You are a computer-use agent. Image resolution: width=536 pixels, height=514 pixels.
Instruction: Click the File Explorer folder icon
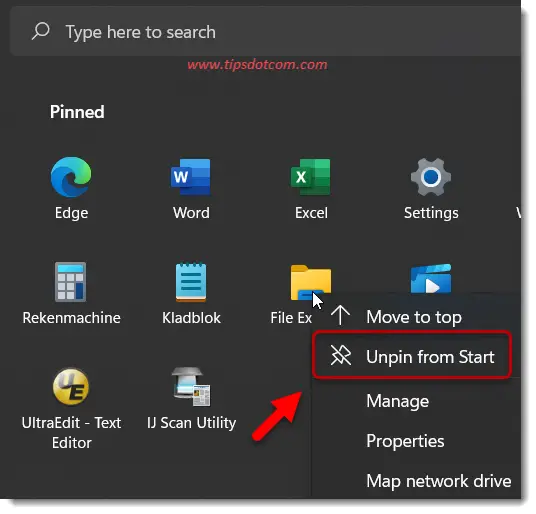pos(311,282)
